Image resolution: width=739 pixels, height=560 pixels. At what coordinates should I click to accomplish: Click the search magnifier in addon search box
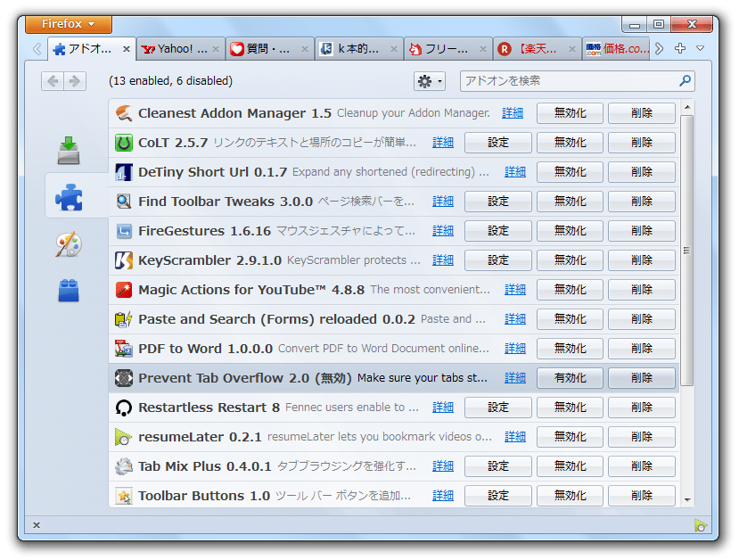pos(685,80)
